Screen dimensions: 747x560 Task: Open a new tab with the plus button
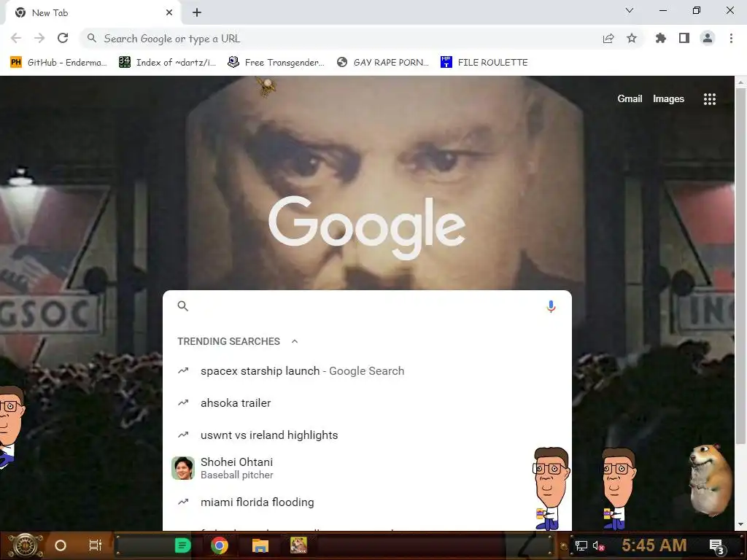pyautogui.click(x=197, y=13)
